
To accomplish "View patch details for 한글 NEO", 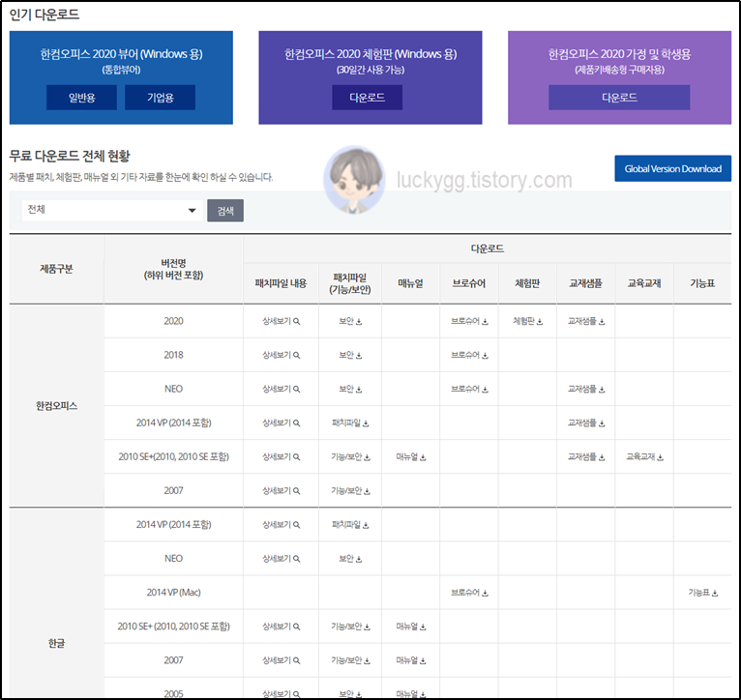I will point(282,559).
